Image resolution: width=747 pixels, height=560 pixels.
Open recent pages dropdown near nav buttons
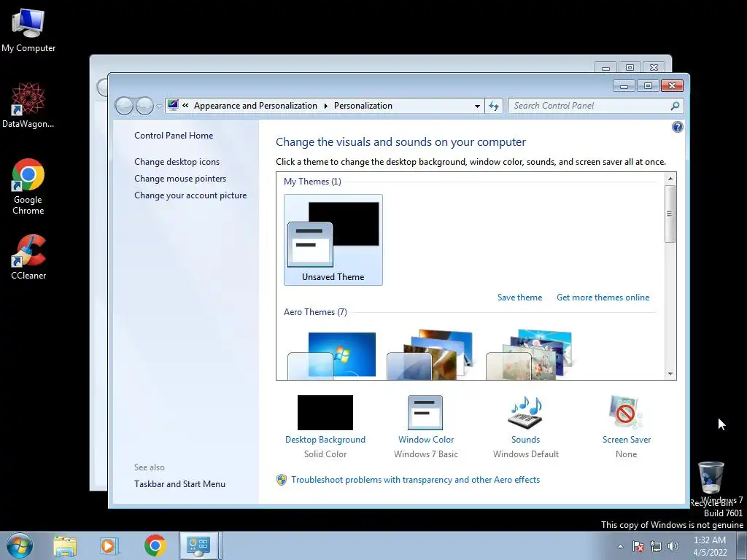coord(159,106)
